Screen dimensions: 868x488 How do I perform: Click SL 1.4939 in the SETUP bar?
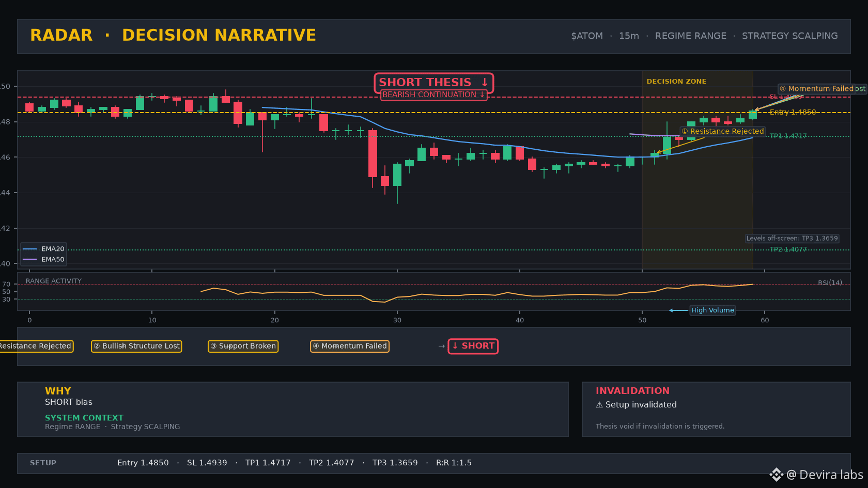[x=207, y=463]
